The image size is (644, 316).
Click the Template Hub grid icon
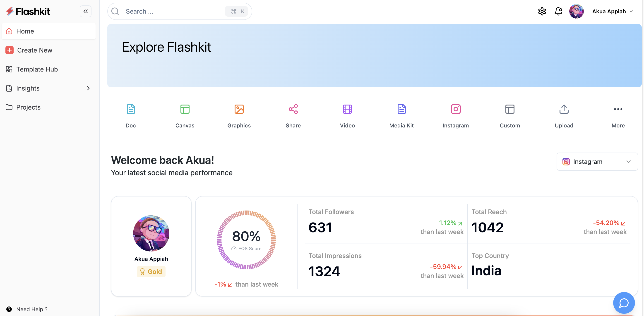coord(9,69)
